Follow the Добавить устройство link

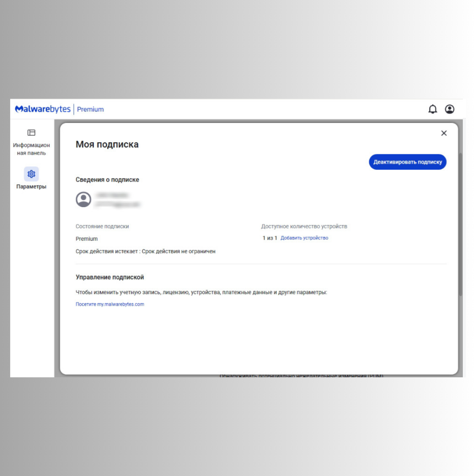click(x=304, y=238)
